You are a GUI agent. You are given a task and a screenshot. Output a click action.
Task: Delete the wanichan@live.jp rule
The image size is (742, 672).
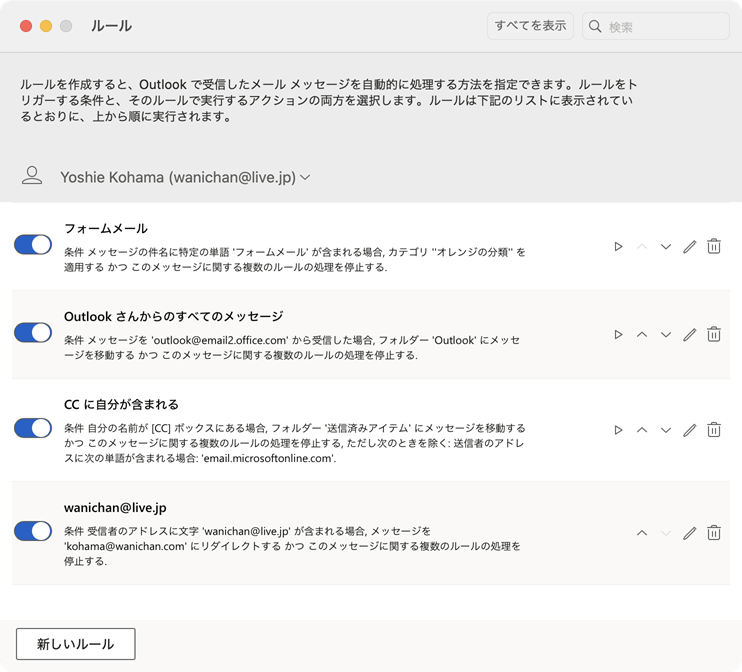[714, 533]
